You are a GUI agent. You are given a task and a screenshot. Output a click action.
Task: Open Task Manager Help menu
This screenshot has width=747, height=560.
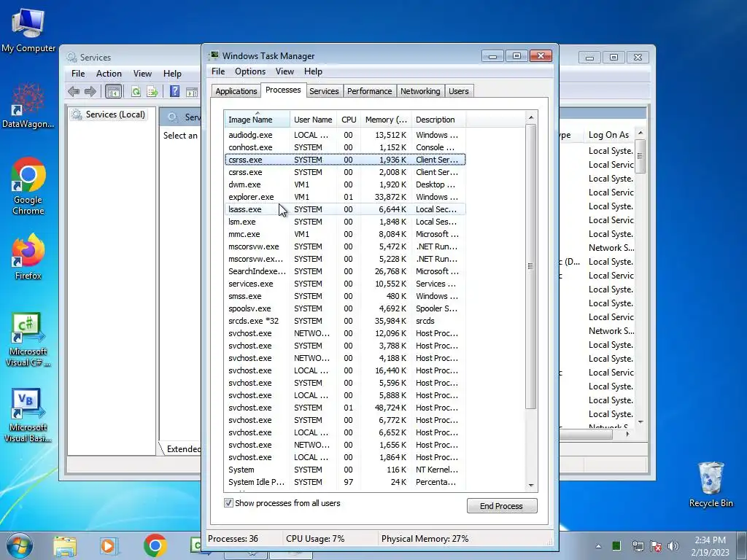tap(313, 71)
